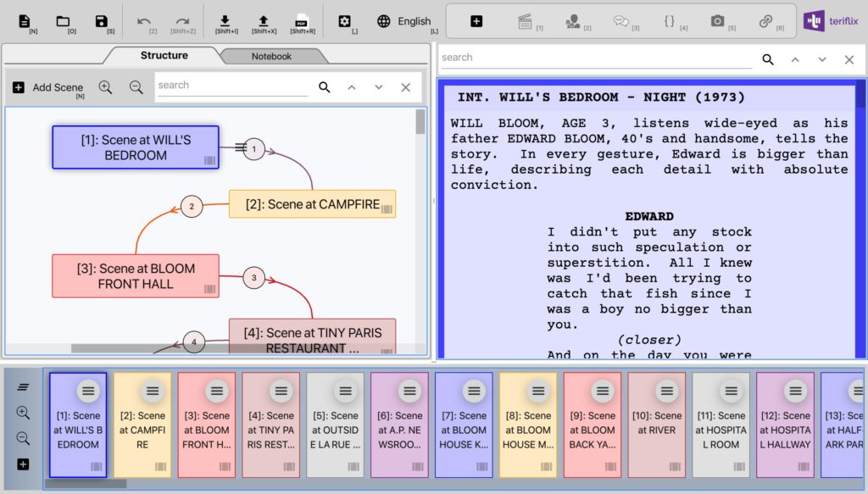Image resolution: width=868 pixels, height=494 pixels.
Task: Select the Scene at BLOOM FRONT HALL node
Action: click(136, 276)
